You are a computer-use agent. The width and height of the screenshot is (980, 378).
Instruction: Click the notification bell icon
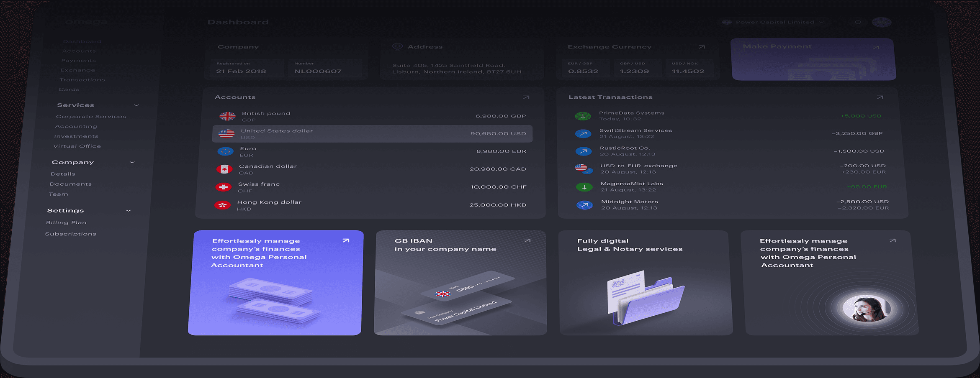pyautogui.click(x=858, y=22)
